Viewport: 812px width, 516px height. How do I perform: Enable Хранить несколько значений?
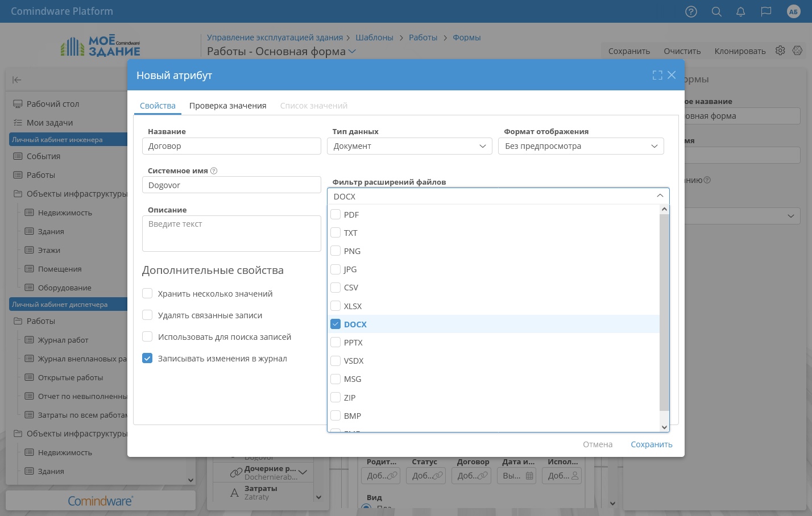click(x=147, y=293)
